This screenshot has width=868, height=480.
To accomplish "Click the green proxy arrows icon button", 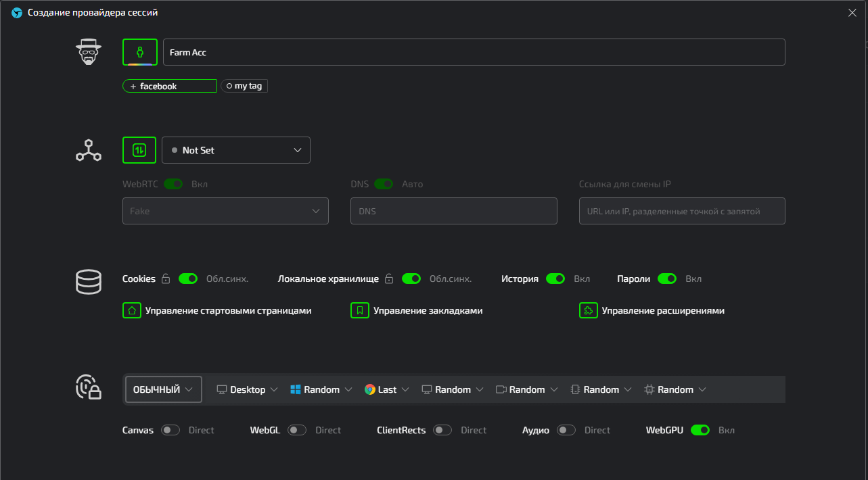I will tap(139, 150).
